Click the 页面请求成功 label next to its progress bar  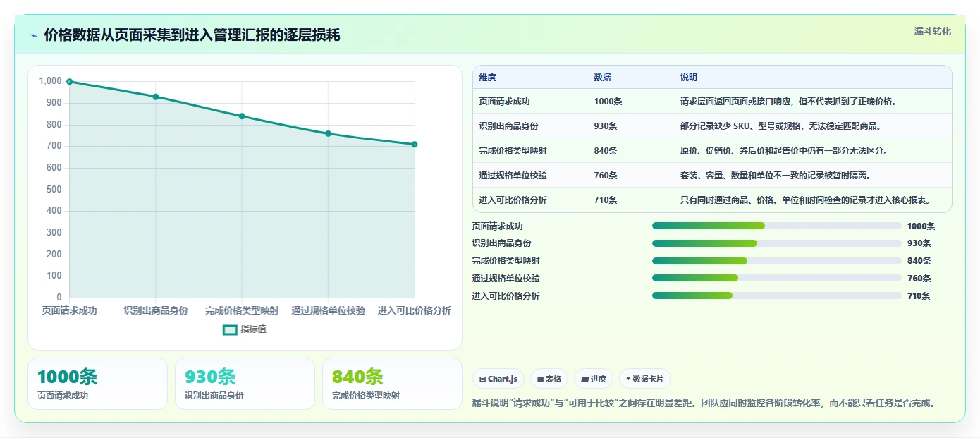[x=498, y=226]
